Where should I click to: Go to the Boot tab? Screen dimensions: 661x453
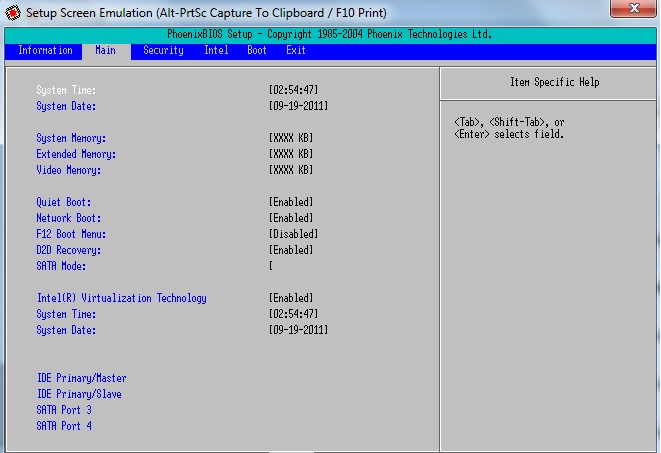(257, 51)
